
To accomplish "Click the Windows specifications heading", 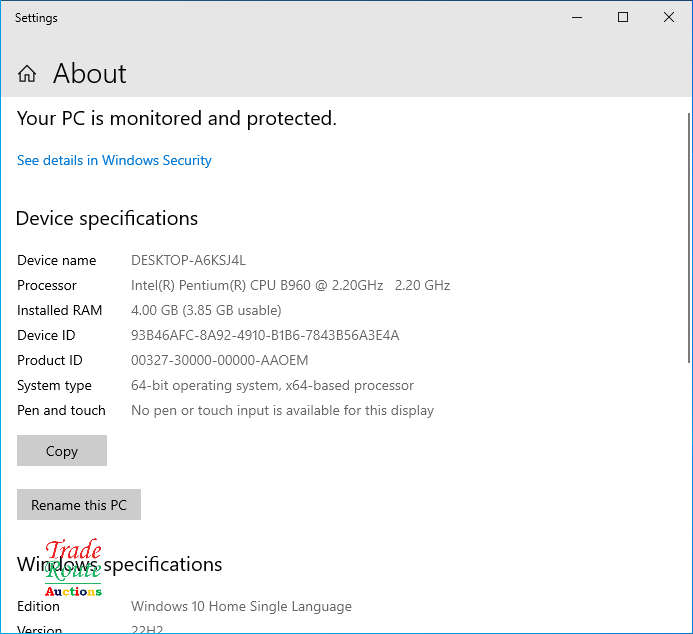I will pos(119,565).
